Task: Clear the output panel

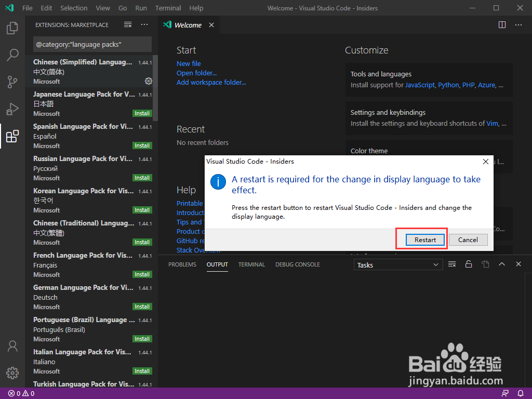Action: (452, 264)
